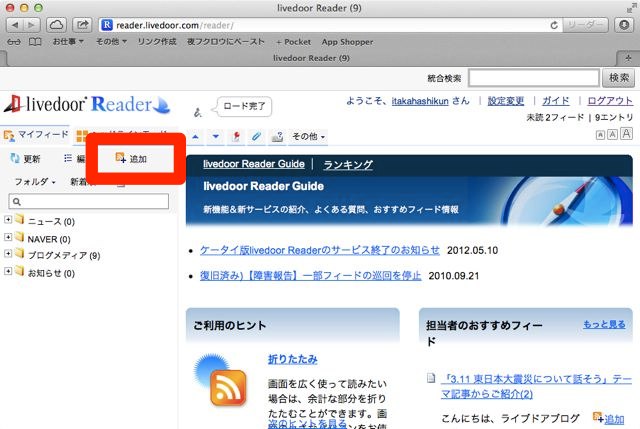
Task: Click the R favicon in address bar
Action: tap(107, 25)
